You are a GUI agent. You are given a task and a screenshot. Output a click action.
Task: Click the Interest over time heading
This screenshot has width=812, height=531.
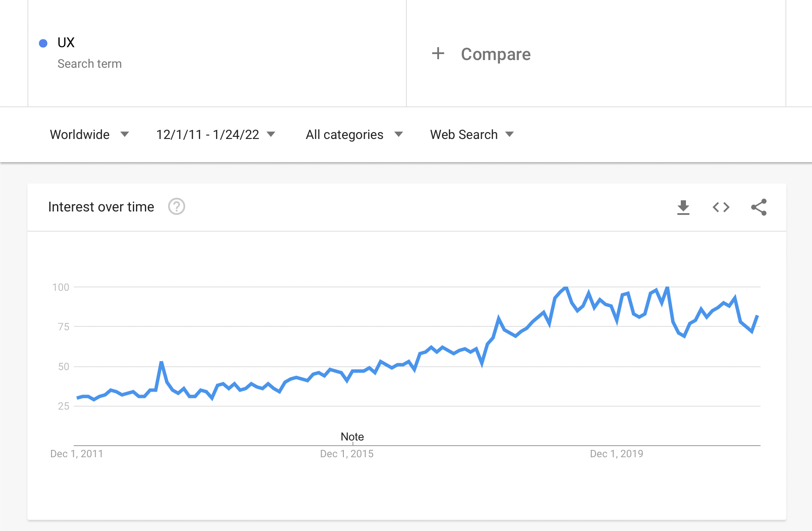pyautogui.click(x=101, y=207)
